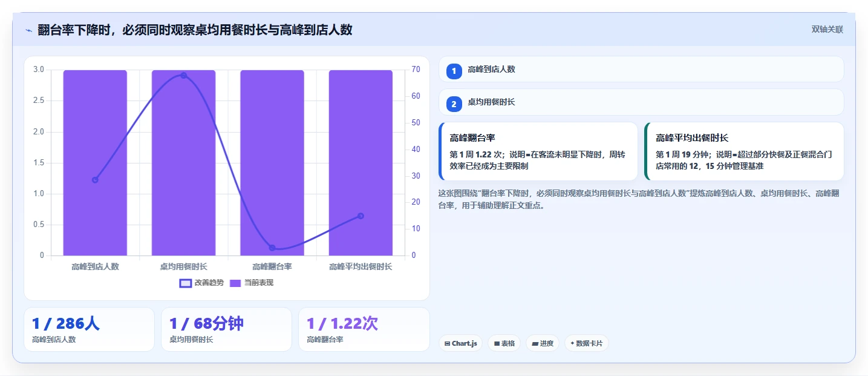Click the x-axis label 高峰翻台率
The image size is (868, 376).
click(x=272, y=266)
